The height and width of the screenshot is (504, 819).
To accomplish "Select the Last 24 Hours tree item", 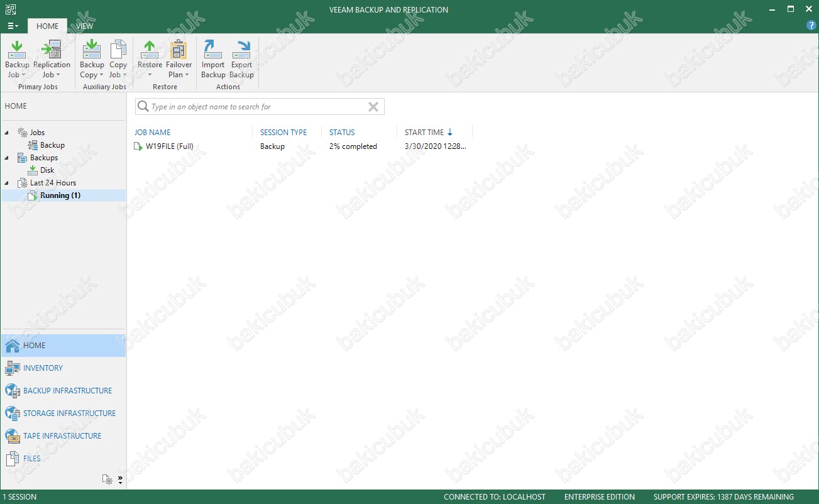I will pyautogui.click(x=53, y=183).
